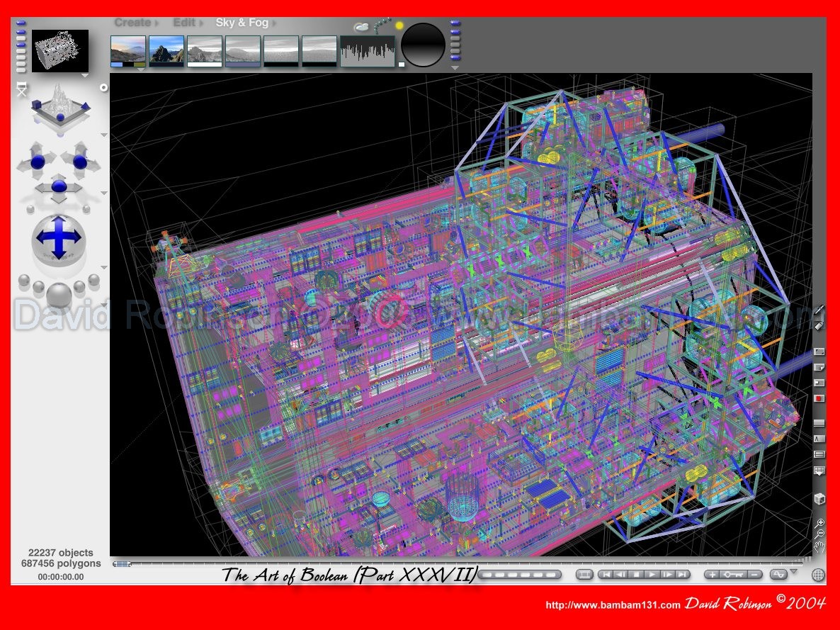Click the rainbow arc sky icon
Viewport: 840px width, 630px height.
click(x=382, y=24)
